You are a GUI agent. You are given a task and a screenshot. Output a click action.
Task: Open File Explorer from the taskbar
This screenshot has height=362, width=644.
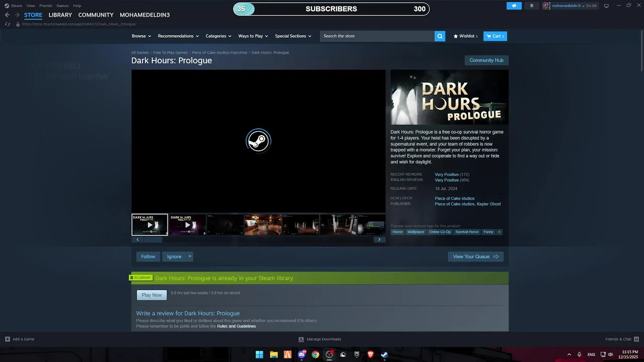(x=274, y=354)
